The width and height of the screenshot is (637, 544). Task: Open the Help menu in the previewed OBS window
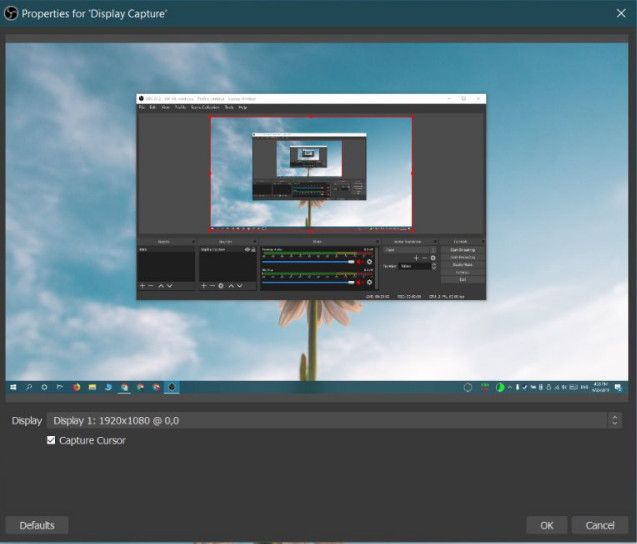(x=243, y=108)
